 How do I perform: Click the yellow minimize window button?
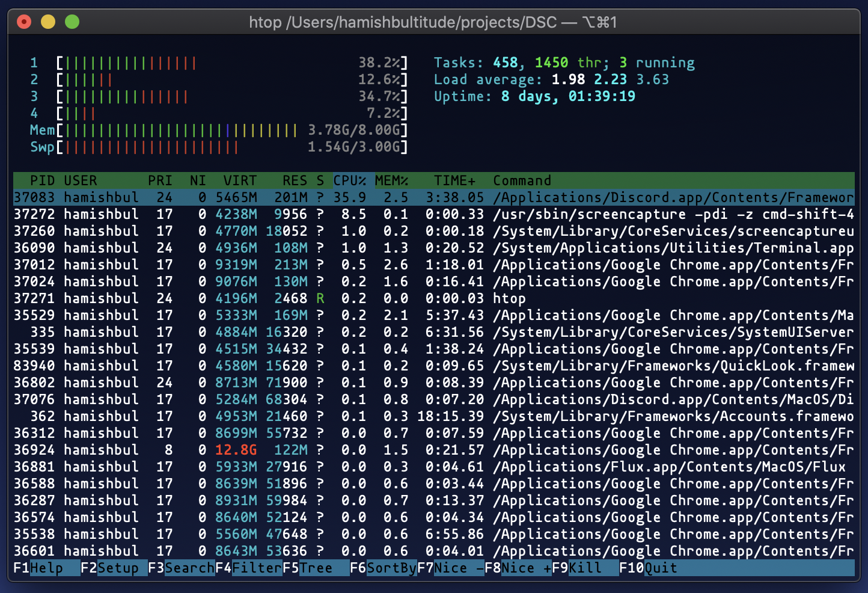[48, 22]
